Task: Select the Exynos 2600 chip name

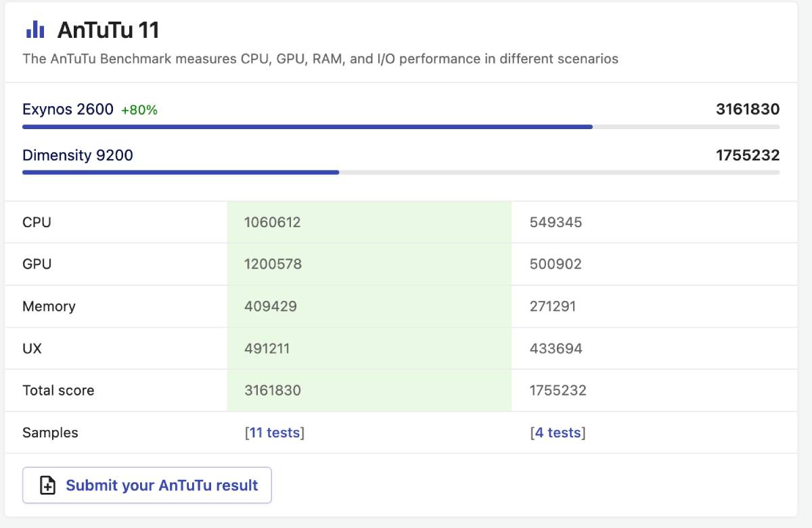Action: click(x=68, y=109)
